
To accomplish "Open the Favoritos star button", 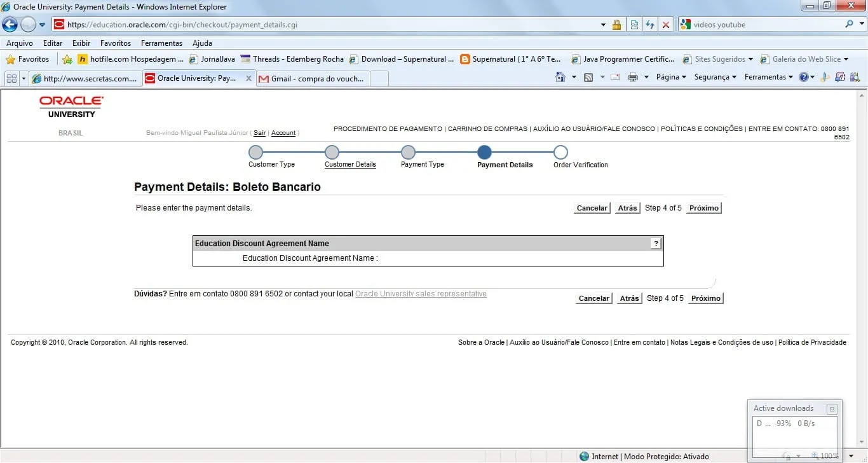I will (x=27, y=59).
